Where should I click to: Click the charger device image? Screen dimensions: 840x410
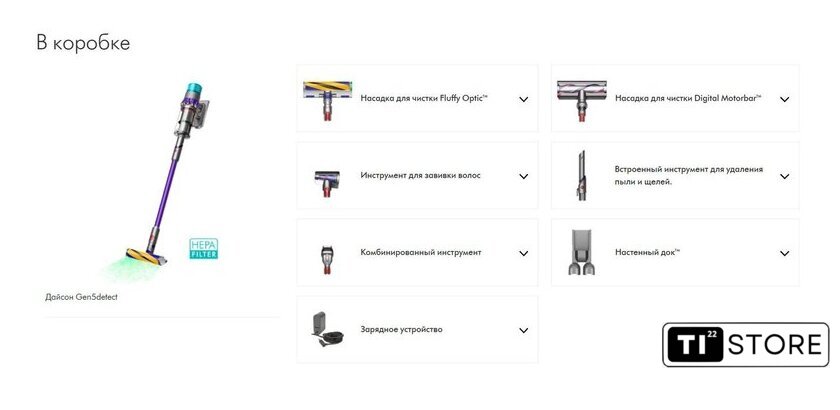(x=327, y=330)
